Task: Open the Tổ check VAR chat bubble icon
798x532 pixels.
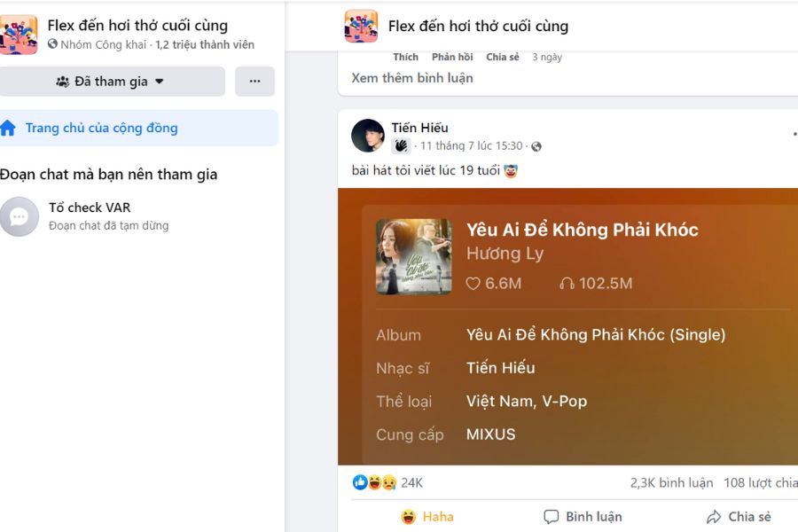Action: coord(20,217)
